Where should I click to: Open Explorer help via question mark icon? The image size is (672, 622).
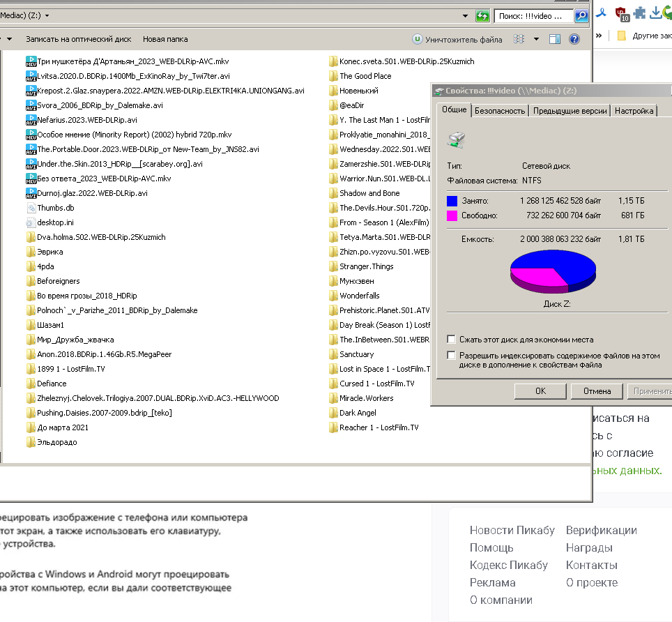[574, 39]
